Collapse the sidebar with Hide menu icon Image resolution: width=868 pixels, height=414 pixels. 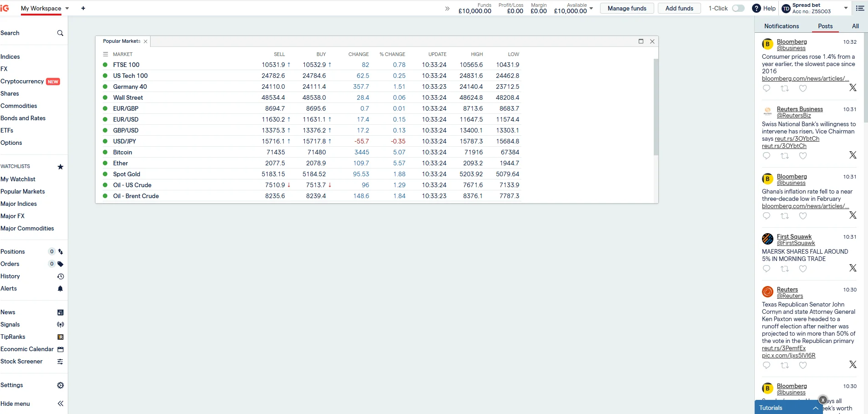tap(60, 403)
